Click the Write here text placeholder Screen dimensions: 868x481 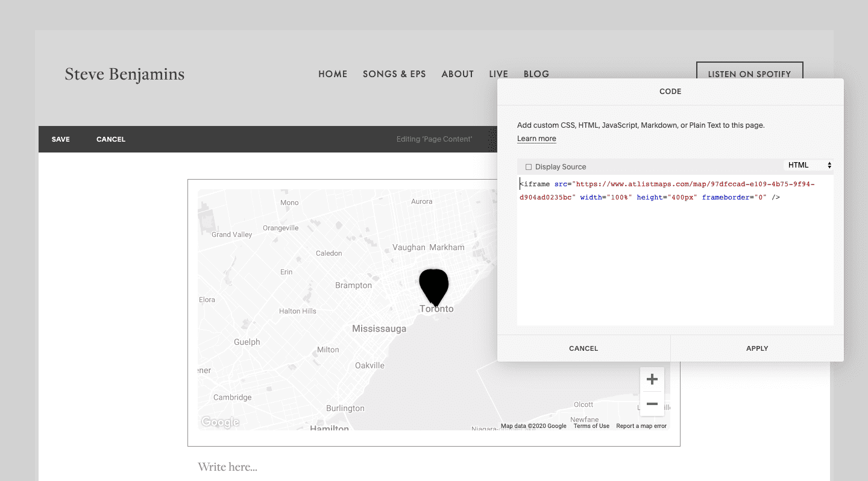coord(228,467)
